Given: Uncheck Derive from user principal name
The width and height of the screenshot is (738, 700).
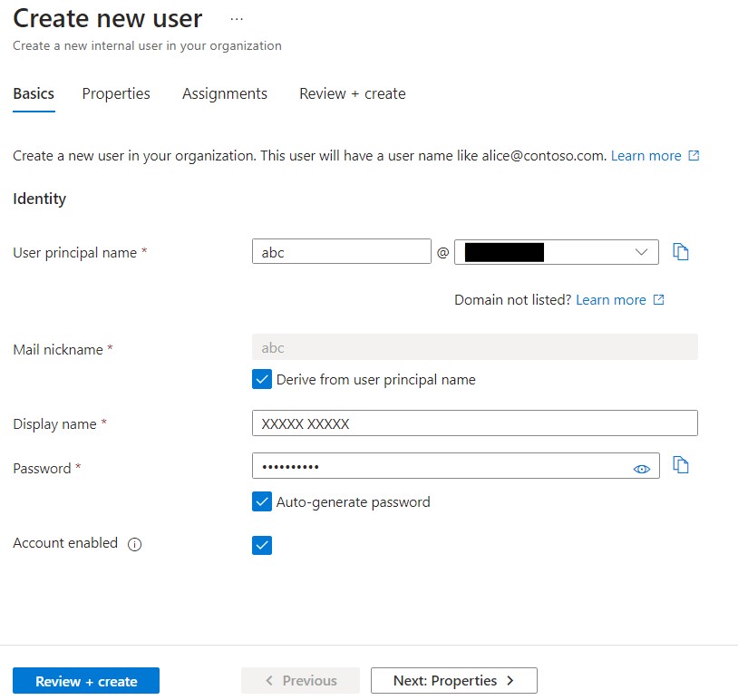Looking at the screenshot, I should (x=262, y=380).
